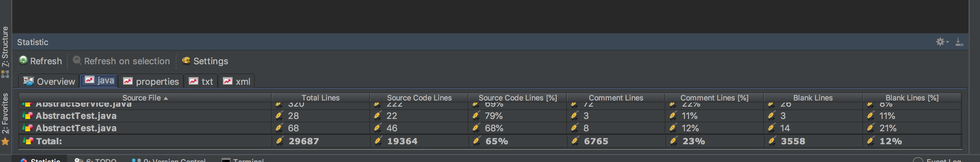Click Refresh on selection
This screenshot has height=162, width=980.
(121, 61)
